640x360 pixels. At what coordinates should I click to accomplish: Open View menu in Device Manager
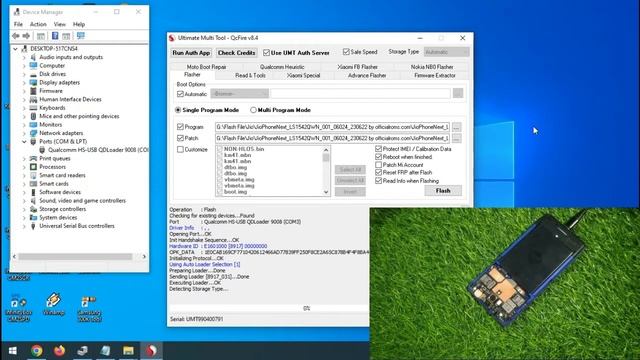[x=60, y=24]
